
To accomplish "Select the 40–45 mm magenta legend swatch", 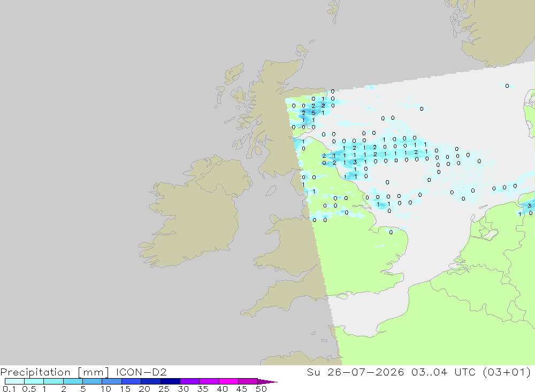I will [228, 381].
